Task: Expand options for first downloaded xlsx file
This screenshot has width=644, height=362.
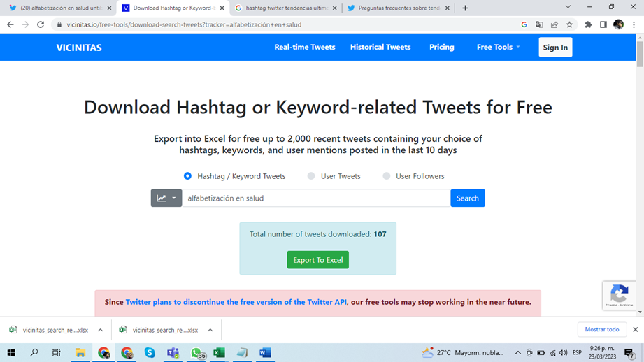Action: tap(101, 330)
